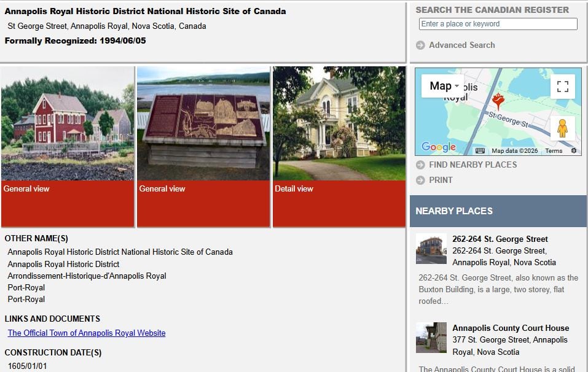Open Street View using the Pegman icon
The height and width of the screenshot is (372, 588).
(562, 128)
